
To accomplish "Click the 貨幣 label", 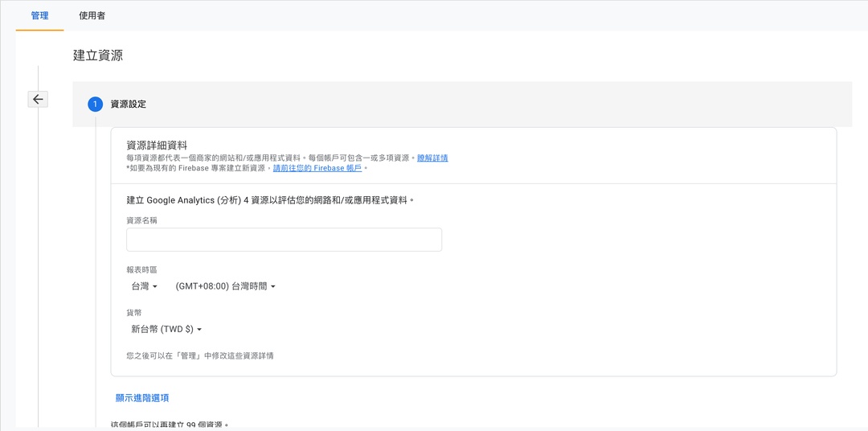I will coord(134,313).
